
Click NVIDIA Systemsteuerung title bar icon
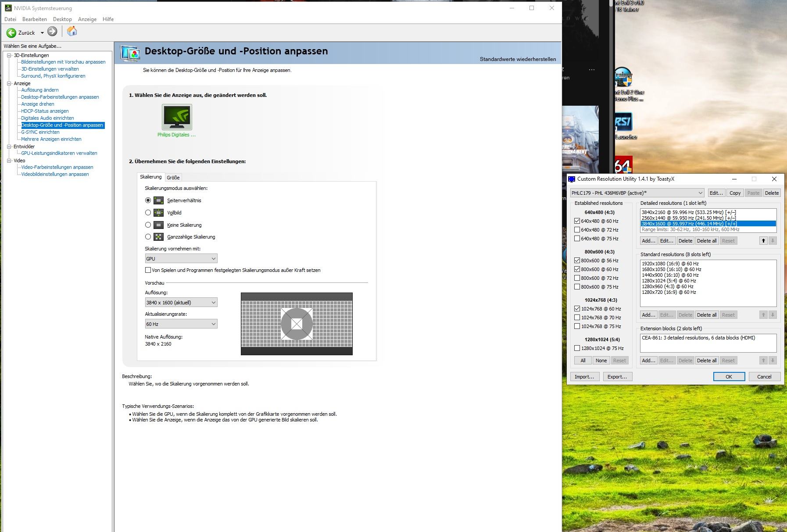tap(8, 8)
